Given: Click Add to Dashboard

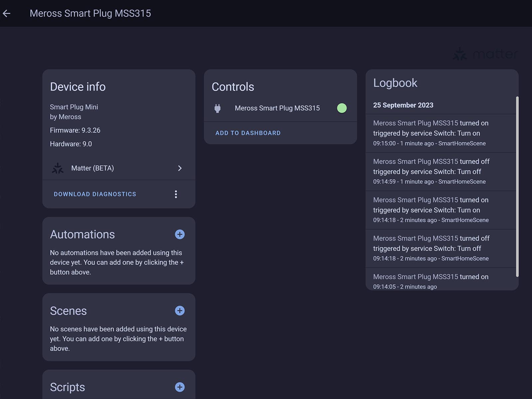Looking at the screenshot, I should tap(248, 133).
